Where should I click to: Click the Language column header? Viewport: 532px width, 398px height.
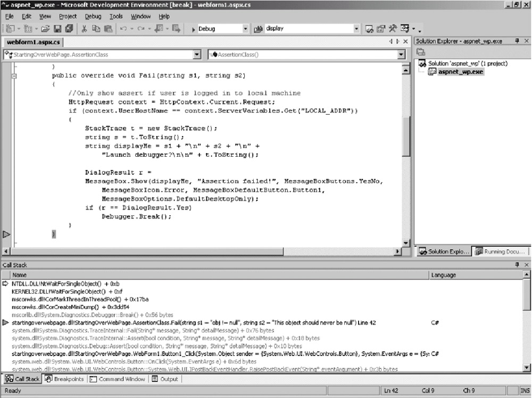tap(444, 275)
